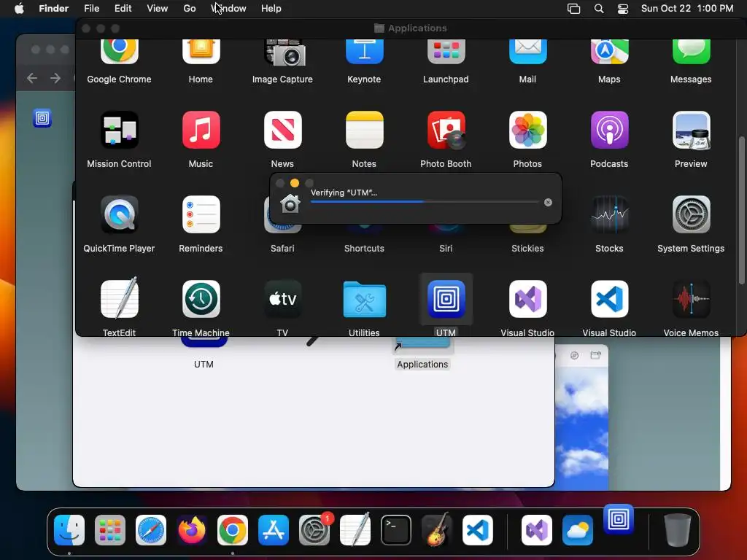Click the UTM label in installer window

pyautogui.click(x=204, y=365)
